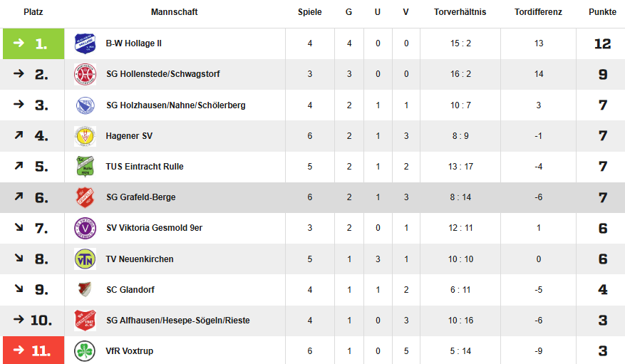This screenshot has height=364, width=625.
Task: Click the TV Neuenkirchen VTN logo
Action: click(85, 259)
